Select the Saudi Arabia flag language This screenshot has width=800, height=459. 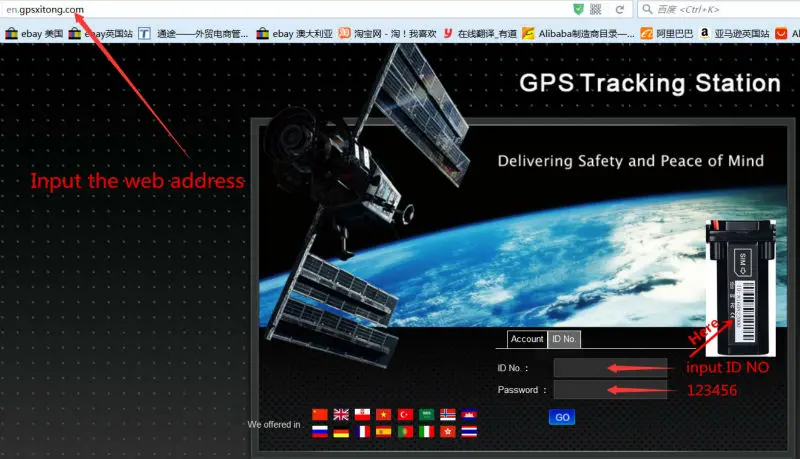point(426,414)
